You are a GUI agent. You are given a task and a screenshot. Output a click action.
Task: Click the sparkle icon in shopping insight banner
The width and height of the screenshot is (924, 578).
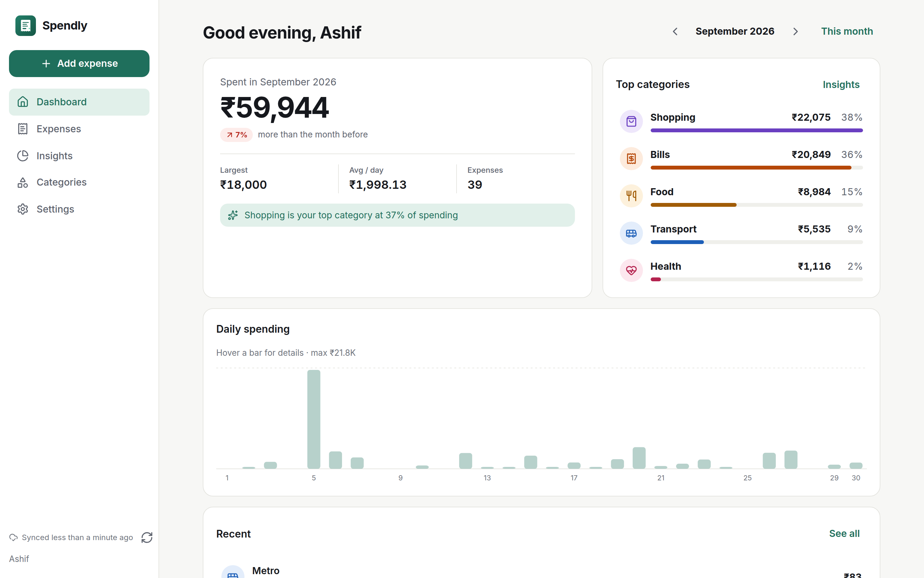point(233,215)
